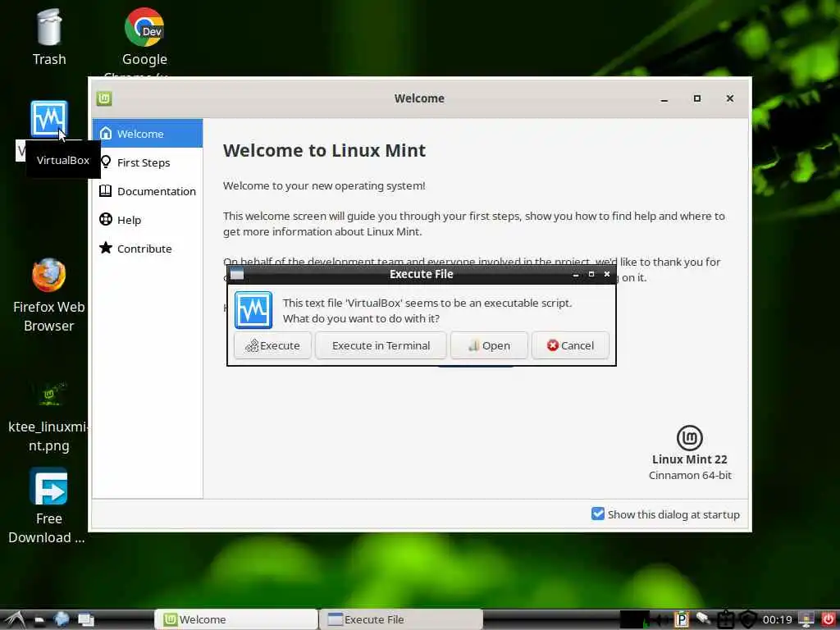Minimize the Welcome window
This screenshot has width=840, height=630.
tap(664, 98)
